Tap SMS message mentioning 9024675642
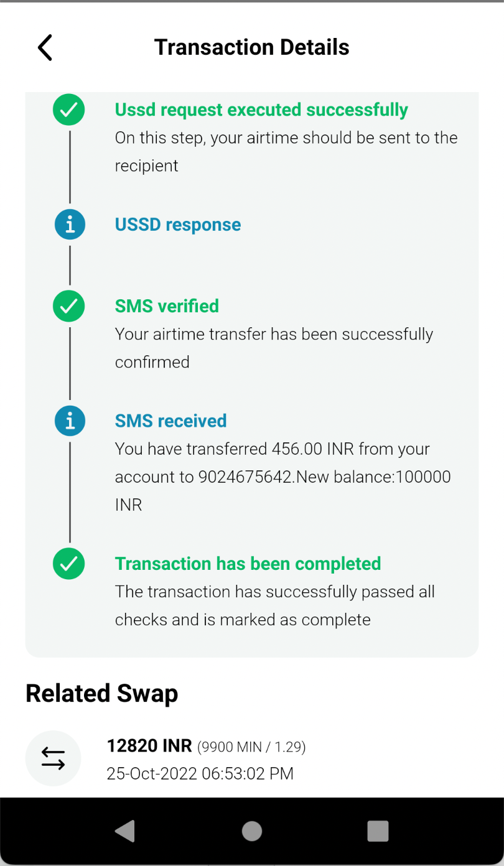Screen dimensions: 504x866 pos(283,477)
